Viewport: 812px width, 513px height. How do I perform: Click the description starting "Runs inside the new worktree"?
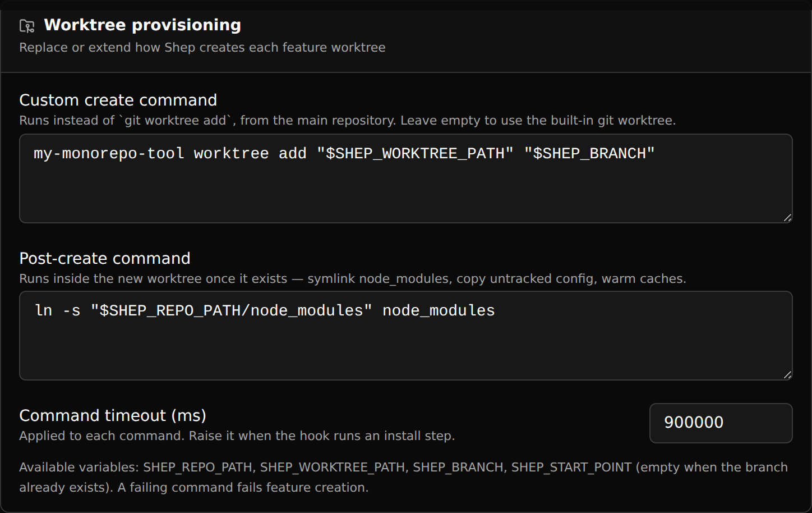point(353,278)
